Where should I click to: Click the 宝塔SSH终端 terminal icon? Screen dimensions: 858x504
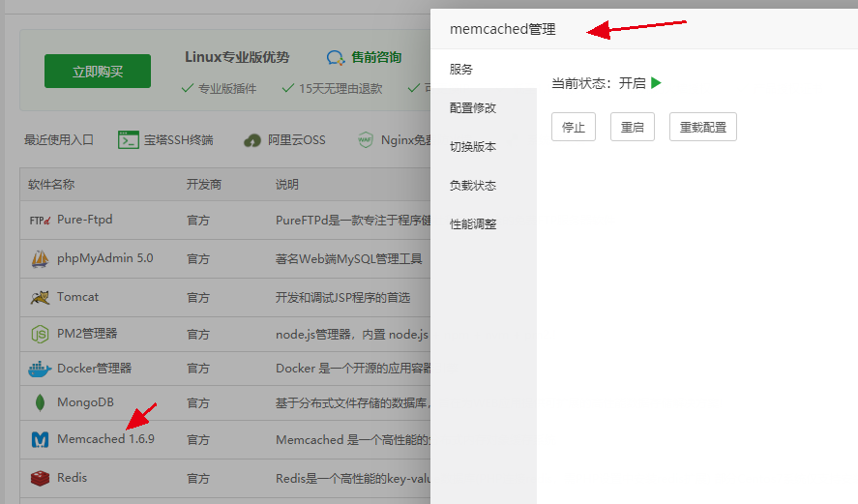(129, 140)
